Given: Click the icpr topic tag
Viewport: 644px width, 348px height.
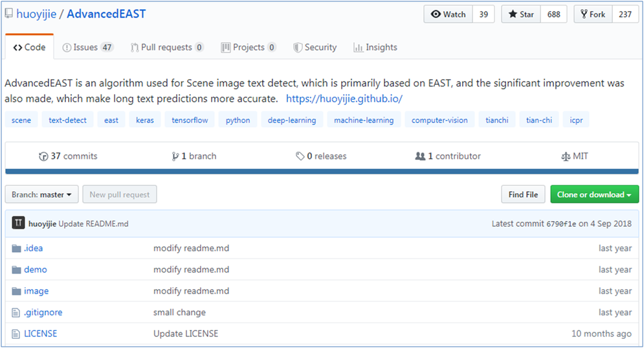Looking at the screenshot, I should (x=576, y=120).
